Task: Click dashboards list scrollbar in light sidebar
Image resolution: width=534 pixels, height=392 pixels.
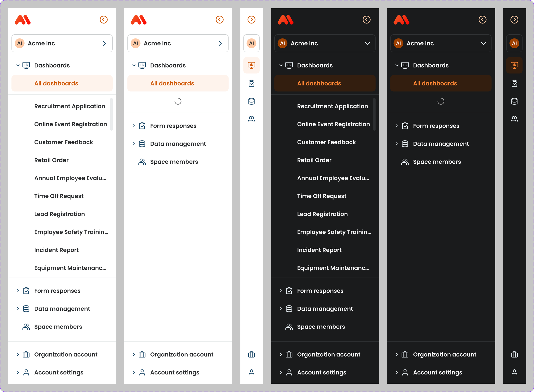Action: coord(111,114)
